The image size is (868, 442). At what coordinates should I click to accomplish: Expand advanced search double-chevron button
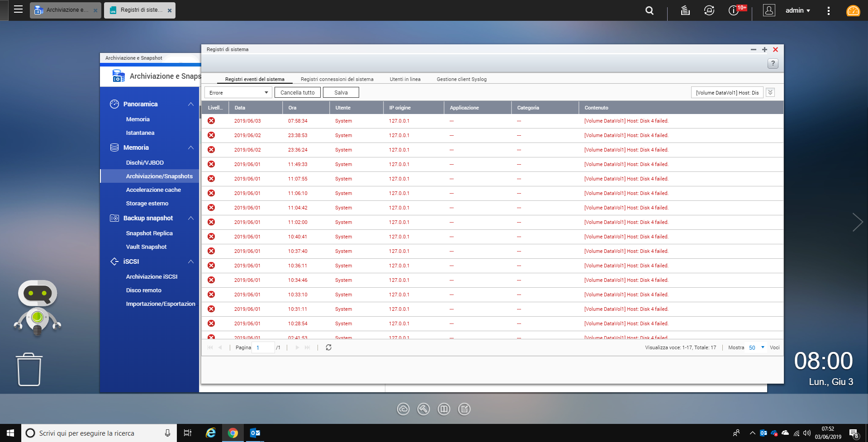pos(770,92)
